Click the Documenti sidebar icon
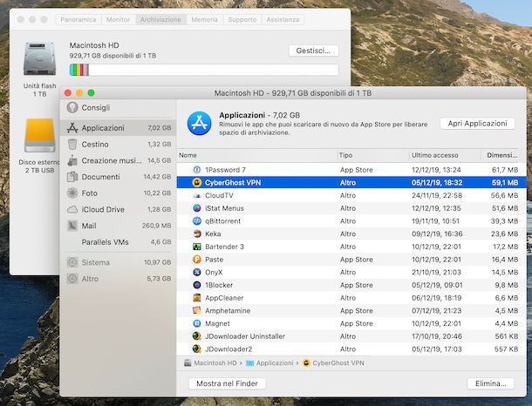The height and width of the screenshot is (406, 532). tap(72, 177)
